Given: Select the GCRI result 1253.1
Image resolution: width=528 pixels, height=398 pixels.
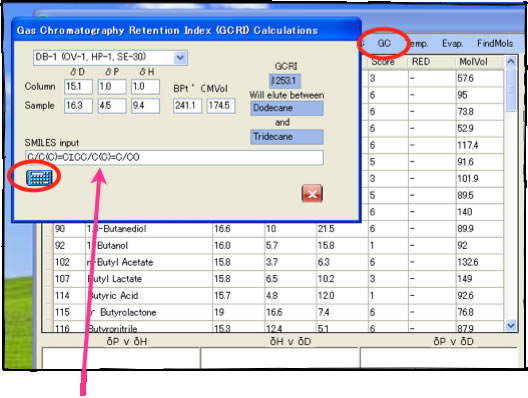Looking at the screenshot, I should click(285, 81).
